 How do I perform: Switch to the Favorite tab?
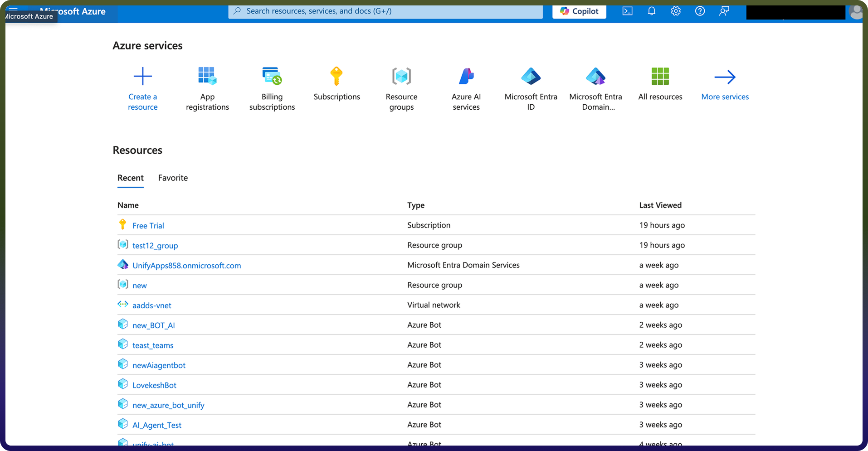[173, 178]
